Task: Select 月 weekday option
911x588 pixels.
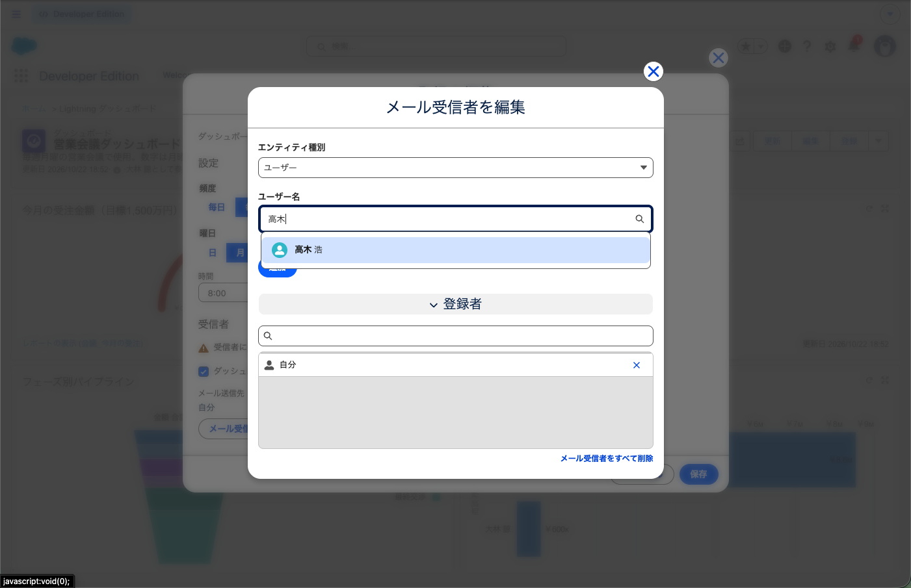Action: (x=237, y=253)
